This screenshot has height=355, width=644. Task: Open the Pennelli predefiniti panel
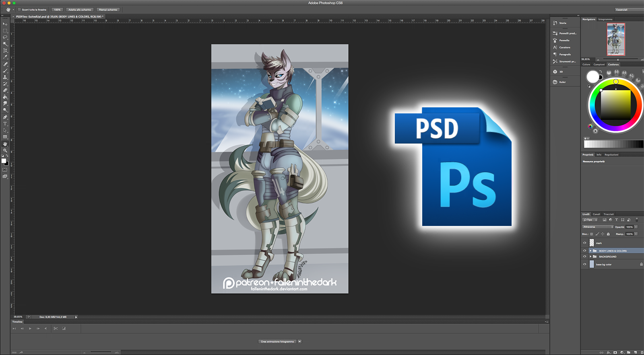click(564, 33)
